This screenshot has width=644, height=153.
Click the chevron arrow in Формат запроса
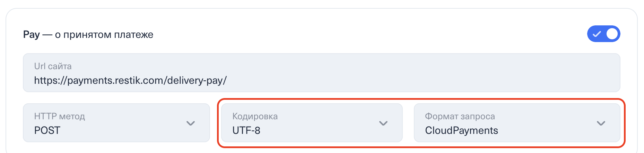click(601, 123)
